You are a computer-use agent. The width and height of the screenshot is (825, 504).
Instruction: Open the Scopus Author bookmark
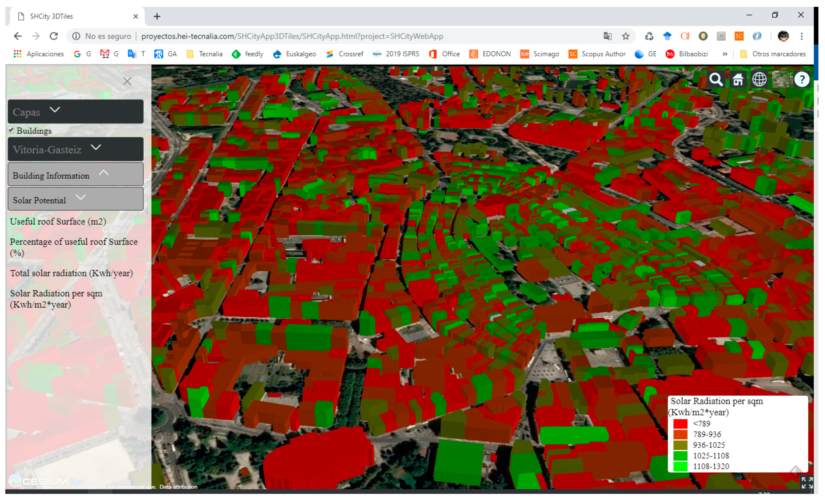[x=597, y=54]
